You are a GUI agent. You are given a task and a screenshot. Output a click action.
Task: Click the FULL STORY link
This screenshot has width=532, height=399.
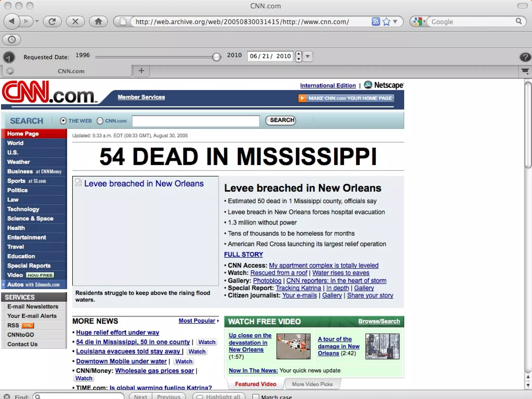(x=243, y=254)
